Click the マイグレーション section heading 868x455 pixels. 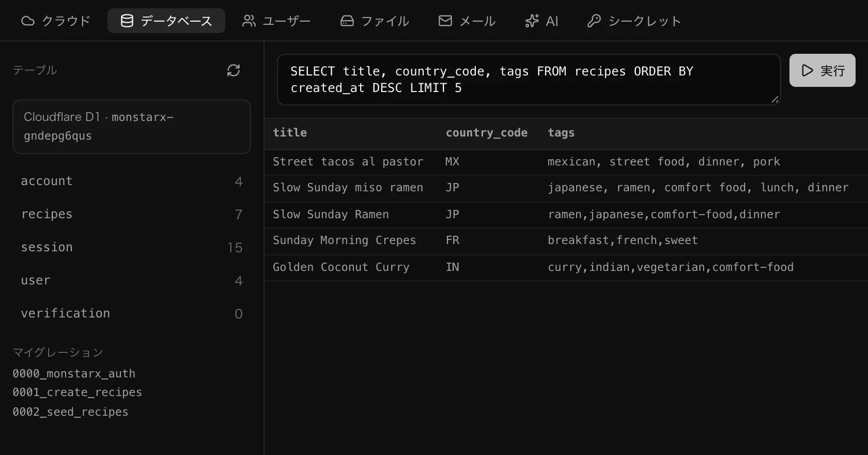[58, 353]
